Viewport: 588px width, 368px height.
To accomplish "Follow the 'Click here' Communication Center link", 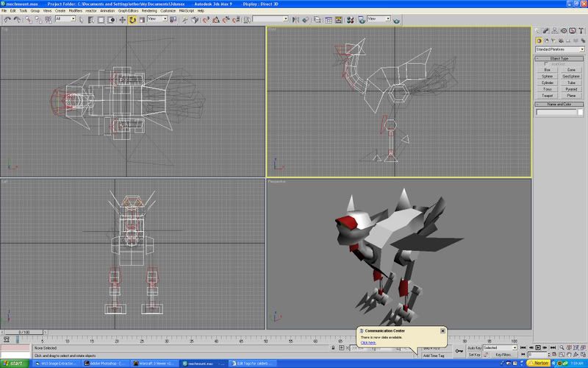I will point(368,342).
